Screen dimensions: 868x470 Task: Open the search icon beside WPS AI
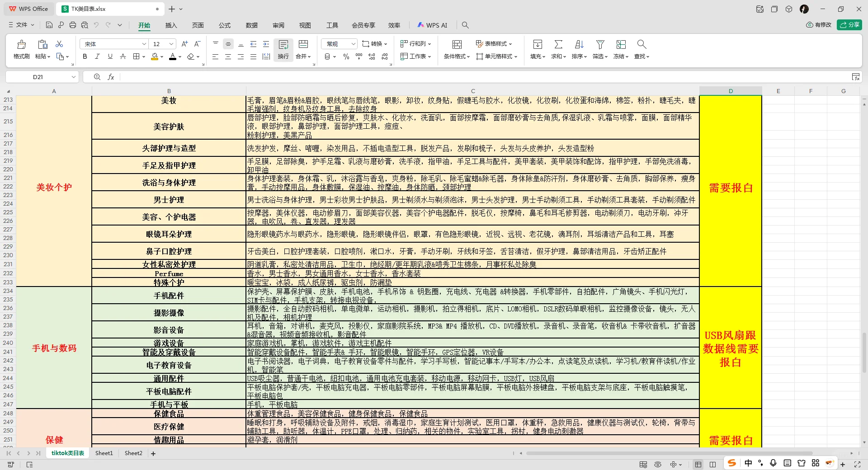tap(465, 25)
